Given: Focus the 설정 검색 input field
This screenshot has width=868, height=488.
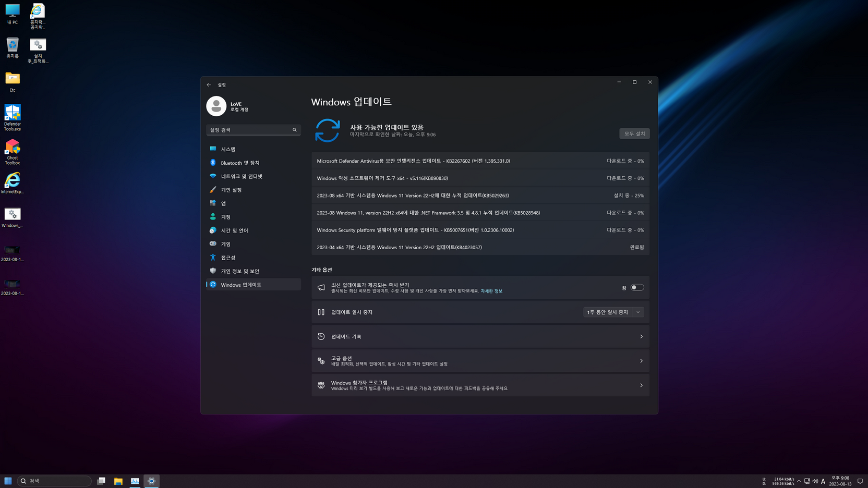Looking at the screenshot, I should [x=254, y=130].
